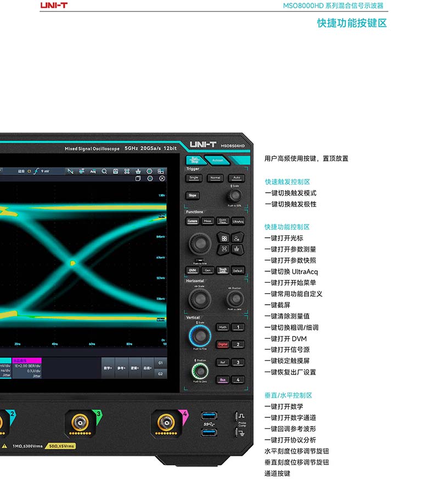428x504 pixels.
Task: Click the blue vertical Scale knob
Action: click(200, 335)
